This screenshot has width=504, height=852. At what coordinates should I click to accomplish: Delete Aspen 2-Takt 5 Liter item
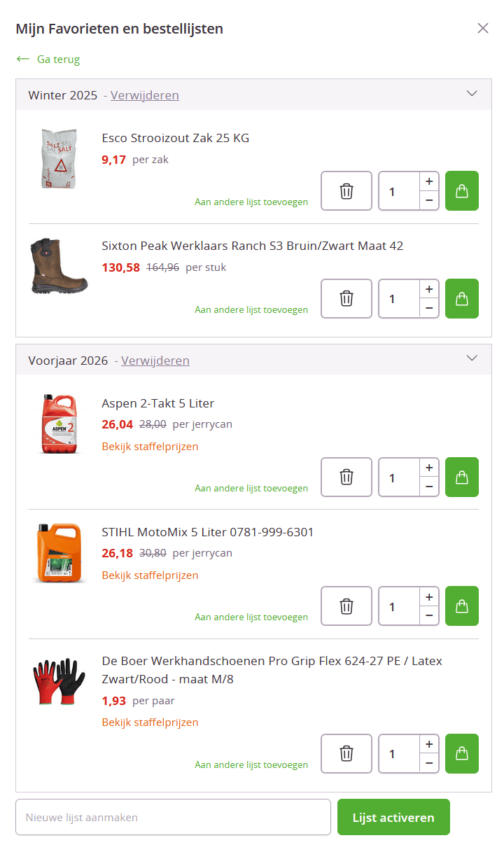346,477
